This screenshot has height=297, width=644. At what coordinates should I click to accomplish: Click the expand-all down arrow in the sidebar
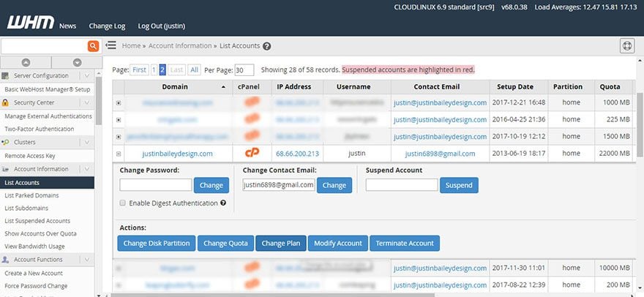pos(78,62)
